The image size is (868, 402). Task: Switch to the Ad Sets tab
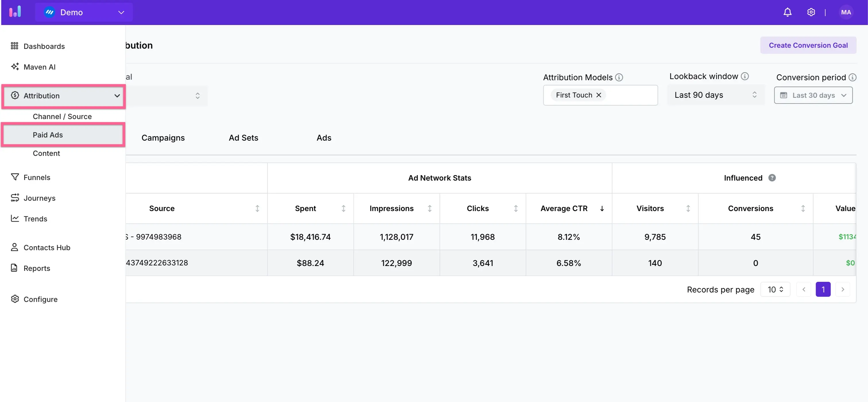243,138
